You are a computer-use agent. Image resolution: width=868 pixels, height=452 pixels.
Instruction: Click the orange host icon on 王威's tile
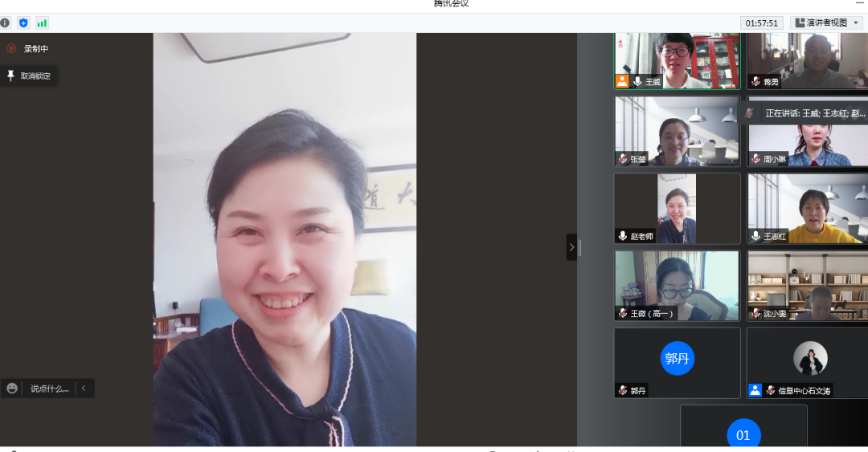point(622,81)
